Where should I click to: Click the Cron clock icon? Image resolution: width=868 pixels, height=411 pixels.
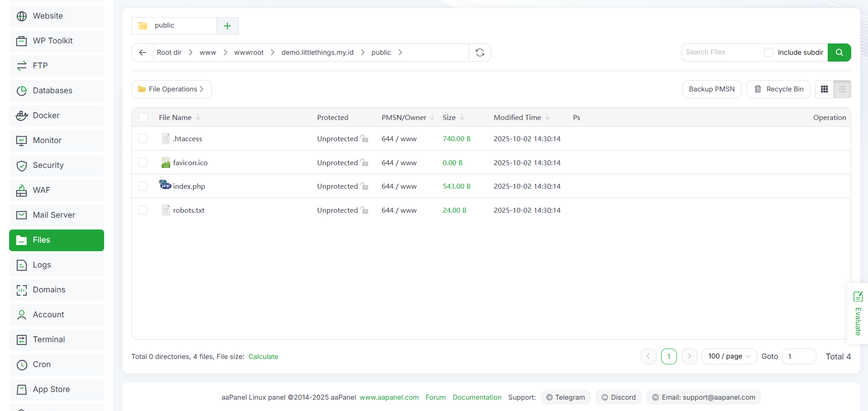click(22, 364)
